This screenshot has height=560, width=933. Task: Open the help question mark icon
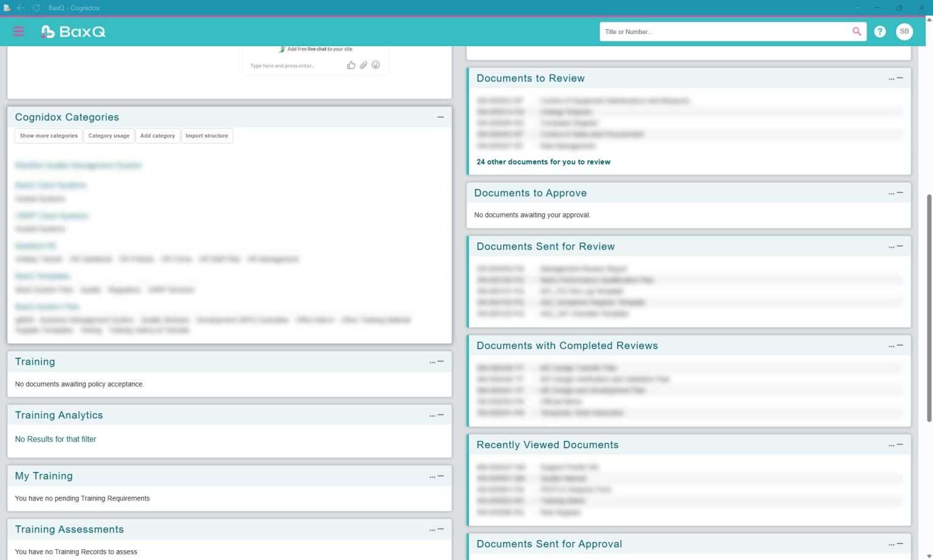880,32
